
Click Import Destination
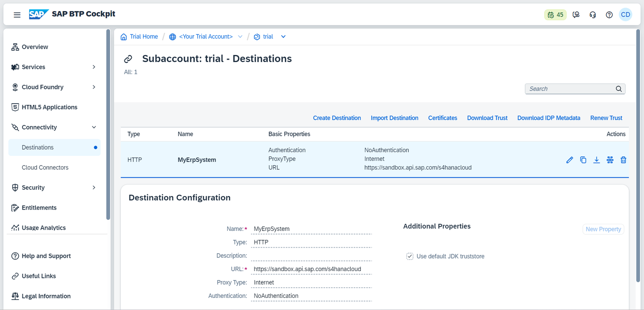tap(394, 118)
